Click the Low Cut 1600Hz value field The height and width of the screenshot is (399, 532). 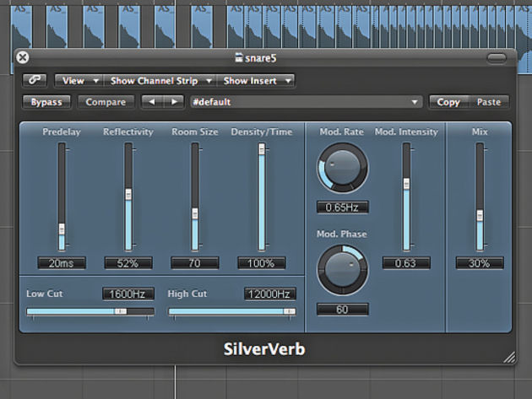128,294
